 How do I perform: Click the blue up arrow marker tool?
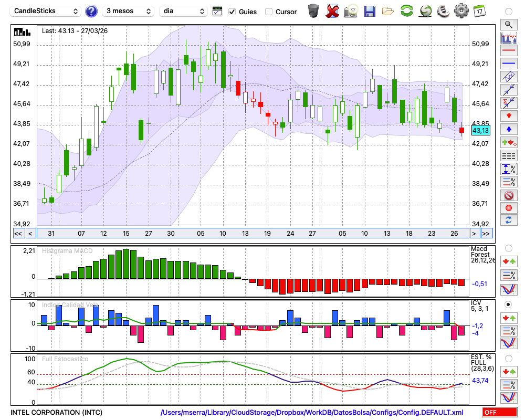508,129
